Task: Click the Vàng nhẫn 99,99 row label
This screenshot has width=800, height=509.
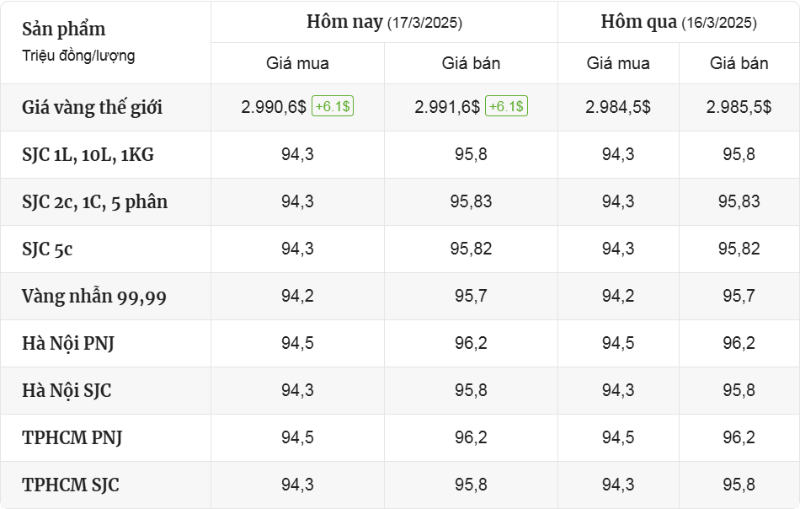Action: (x=94, y=296)
